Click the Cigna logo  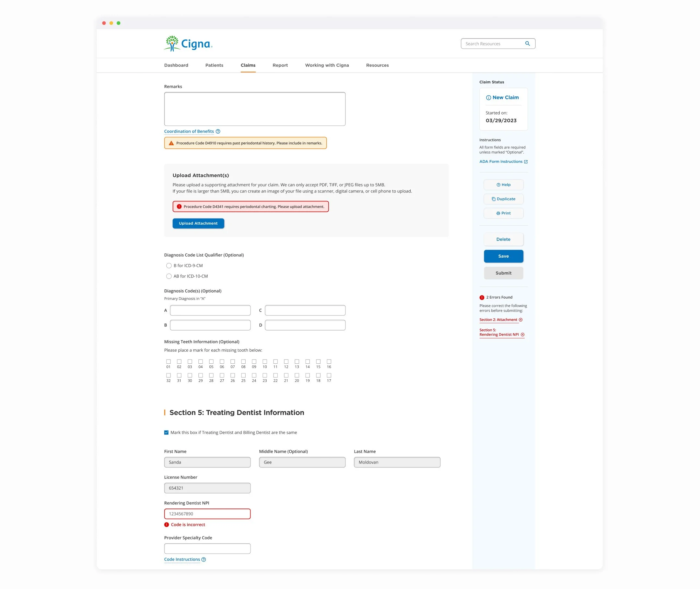click(x=188, y=44)
